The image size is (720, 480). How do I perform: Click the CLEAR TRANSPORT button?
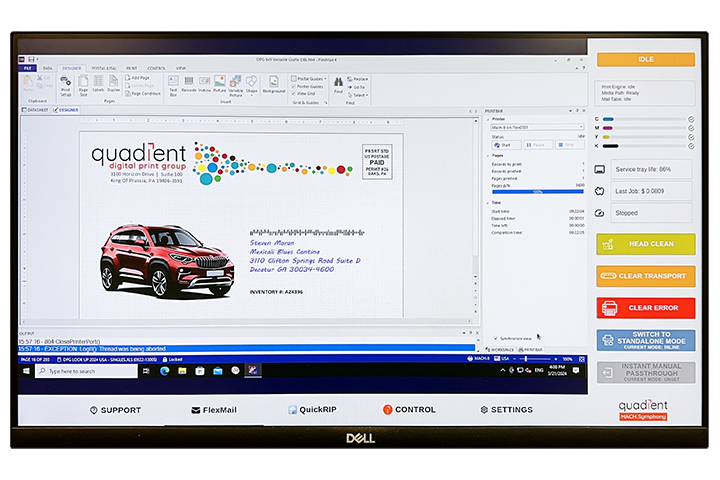[x=646, y=276]
